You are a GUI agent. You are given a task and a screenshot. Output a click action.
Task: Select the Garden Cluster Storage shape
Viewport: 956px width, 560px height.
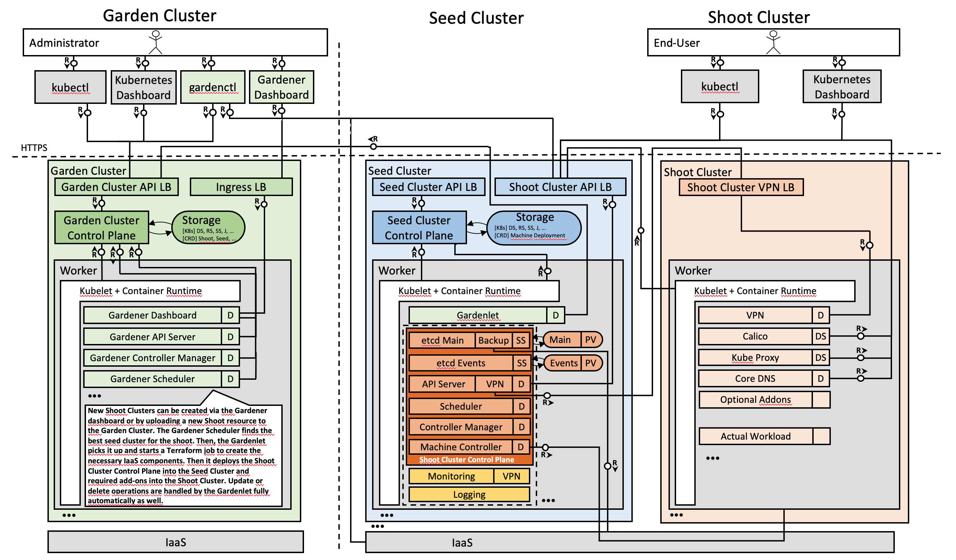208,228
